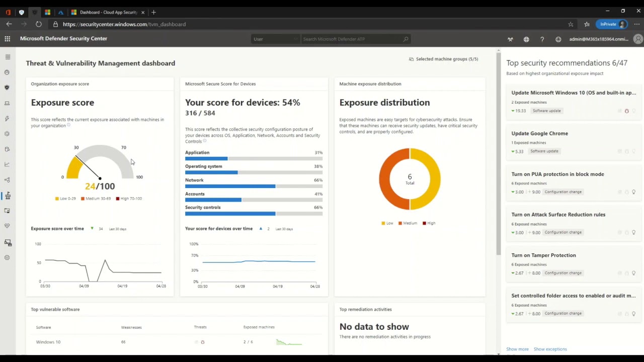
Task: Click the Low 0-29 legend swatch under gauge
Action: click(57, 199)
